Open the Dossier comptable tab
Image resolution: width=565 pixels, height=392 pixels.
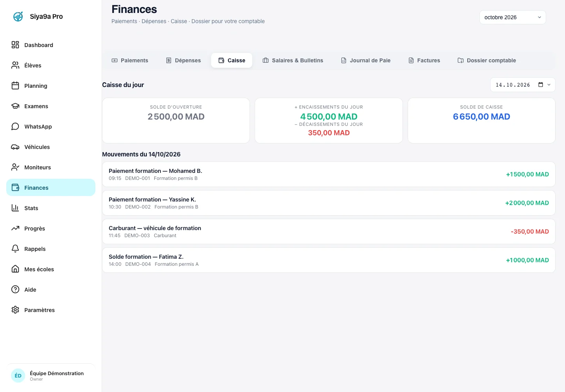pos(487,60)
